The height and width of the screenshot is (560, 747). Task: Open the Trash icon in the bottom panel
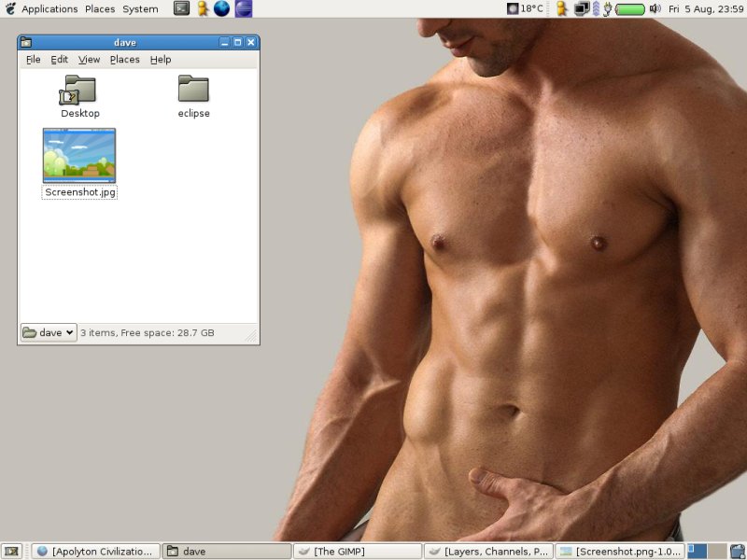(x=737, y=552)
